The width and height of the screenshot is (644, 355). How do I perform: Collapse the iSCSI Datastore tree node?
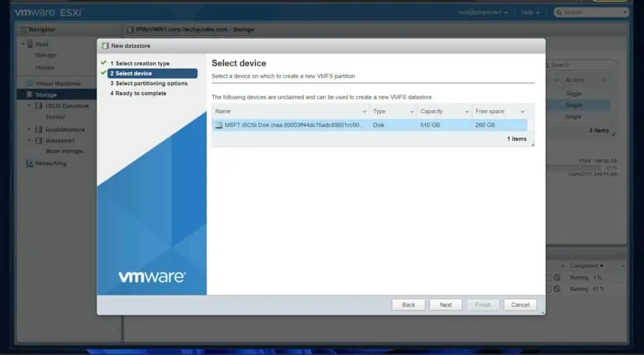tap(29, 106)
